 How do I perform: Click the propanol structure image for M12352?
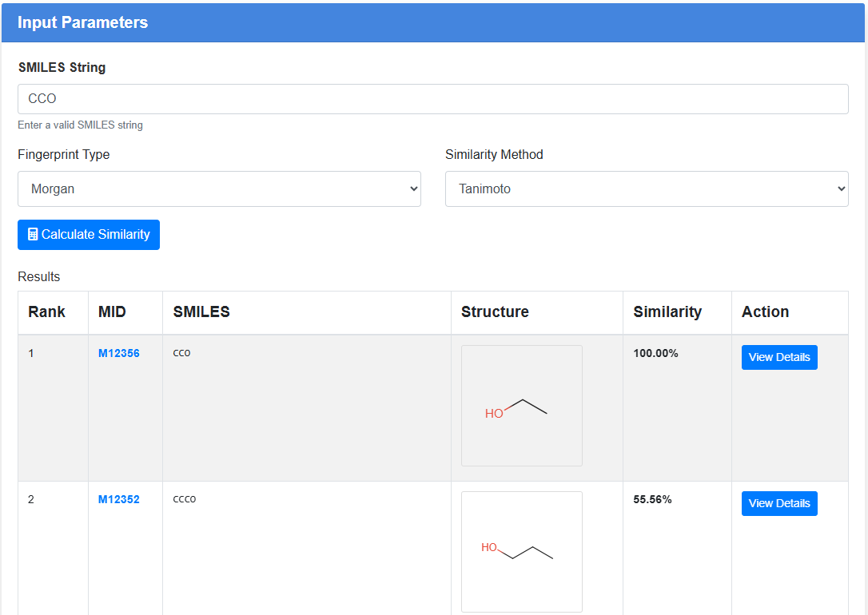pyautogui.click(x=522, y=552)
